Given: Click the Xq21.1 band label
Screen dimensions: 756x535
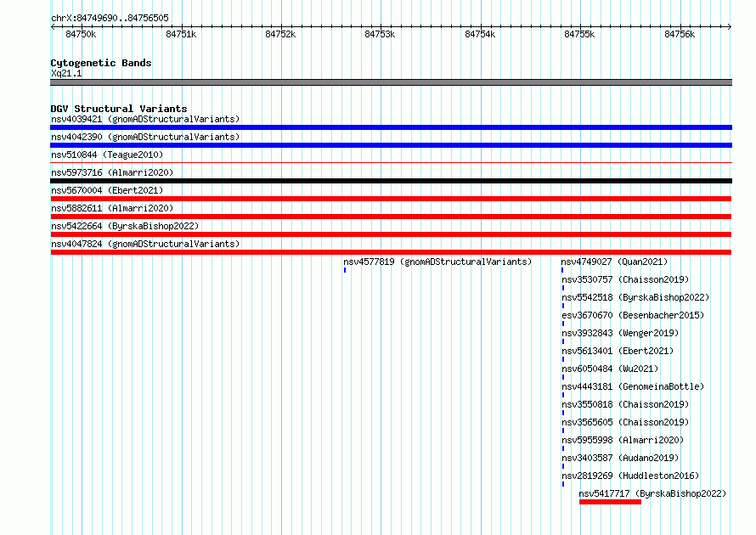Looking at the screenshot, I should (66, 73).
